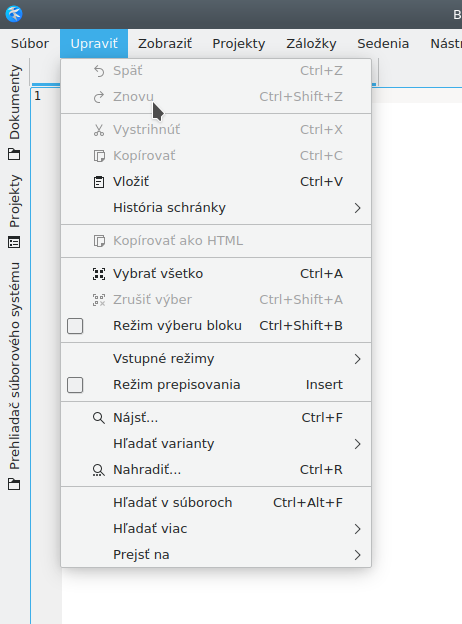Open the Záložky menu
462x624 pixels.
coord(311,43)
